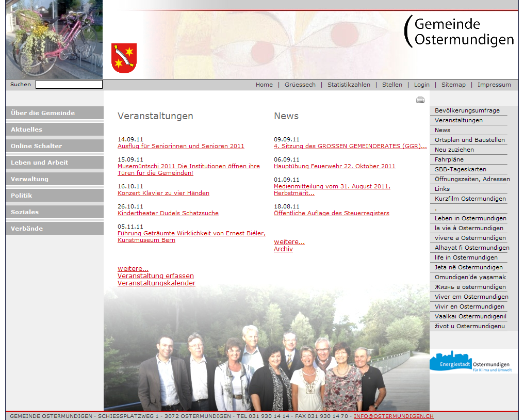Image resolution: width=524 pixels, height=420 pixels.
Task: Open Kurzfilm Ostermundigen in sidebar
Action: (x=470, y=199)
